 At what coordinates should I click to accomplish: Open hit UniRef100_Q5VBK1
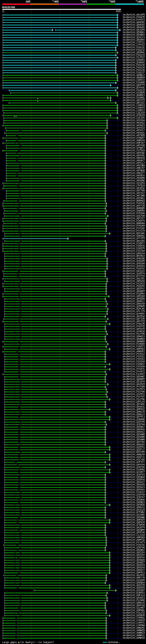(134, 32)
